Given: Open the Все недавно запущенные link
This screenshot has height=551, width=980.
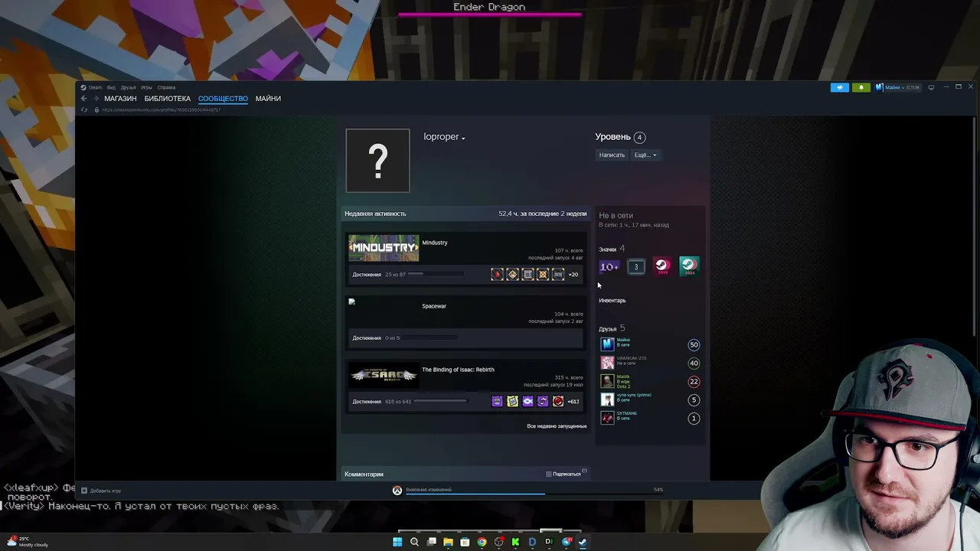Looking at the screenshot, I should 557,426.
